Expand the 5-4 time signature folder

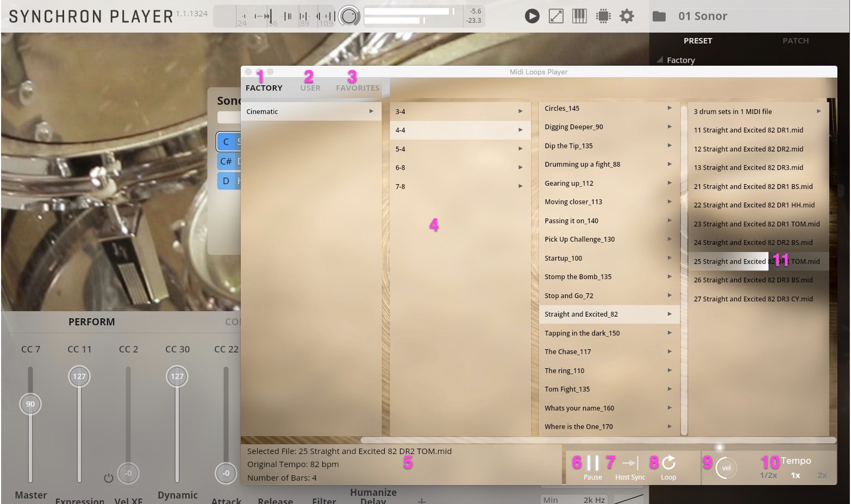tap(460, 149)
